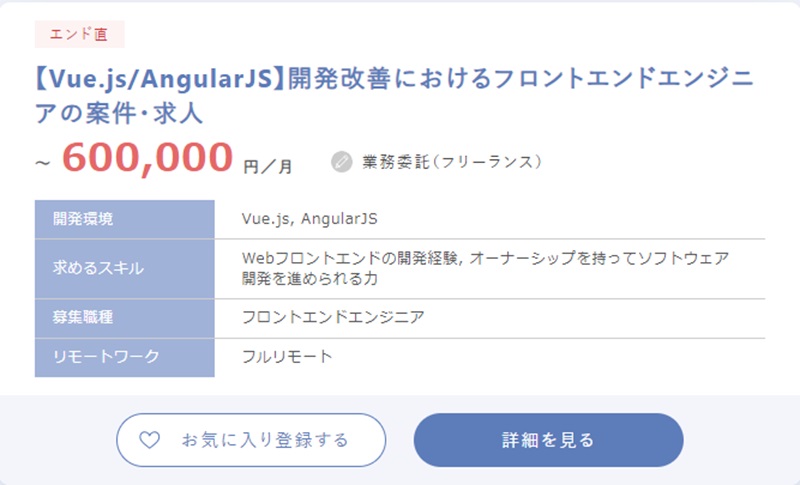Select the 600,000 monthly rate amount
Viewport: 800px width, 485px height.
[x=147, y=157]
